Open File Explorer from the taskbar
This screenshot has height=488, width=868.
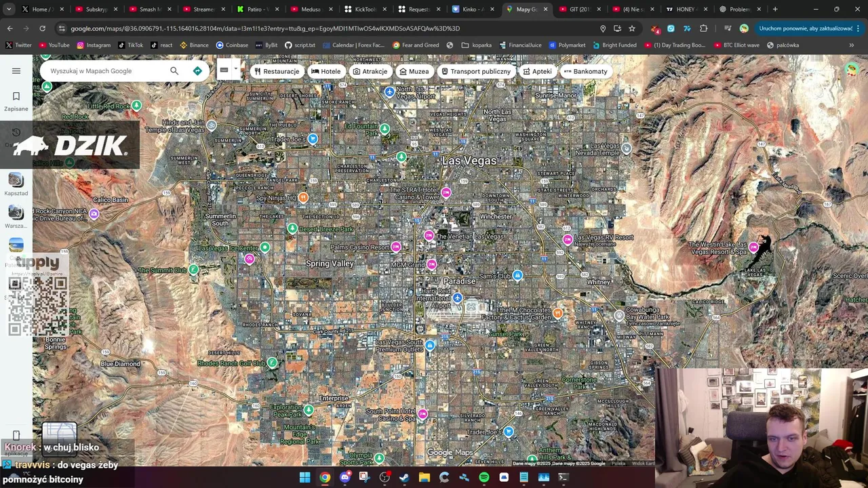(424, 477)
